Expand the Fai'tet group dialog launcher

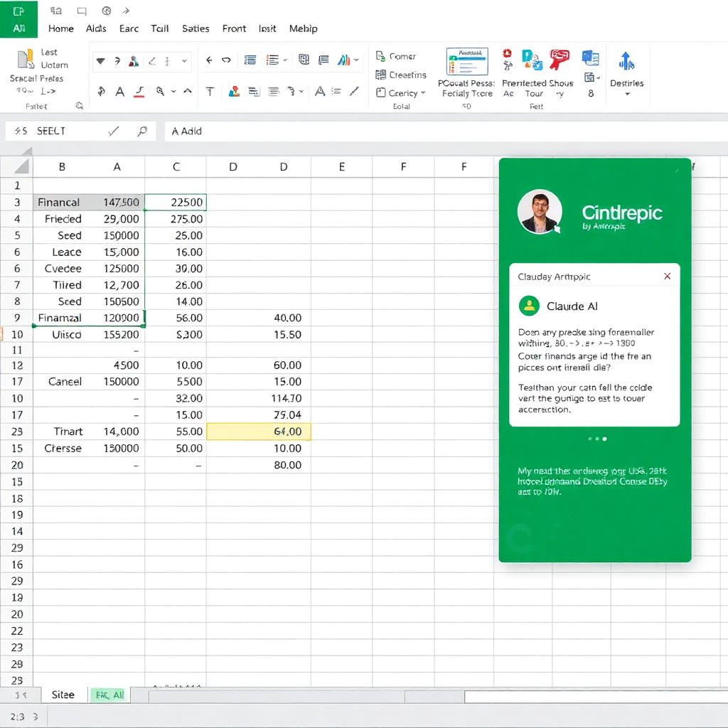click(79, 106)
